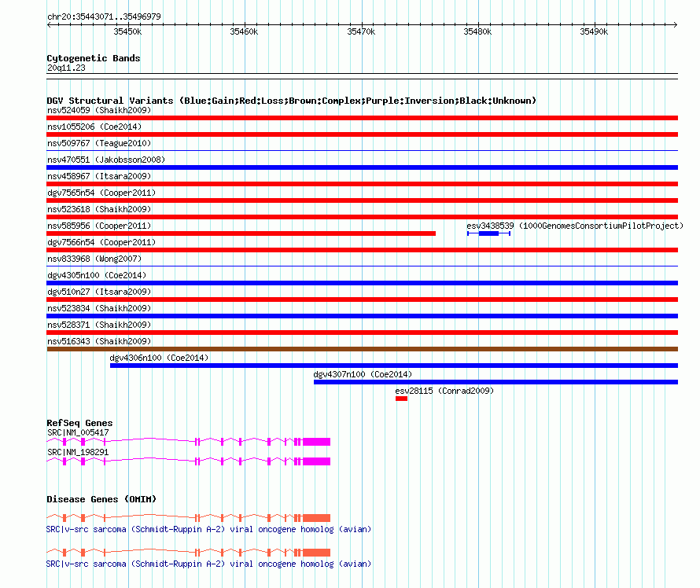This screenshot has height=588, width=700.
Task: Click the nsv523834 (Shaikh2009) label
Action: point(99,308)
